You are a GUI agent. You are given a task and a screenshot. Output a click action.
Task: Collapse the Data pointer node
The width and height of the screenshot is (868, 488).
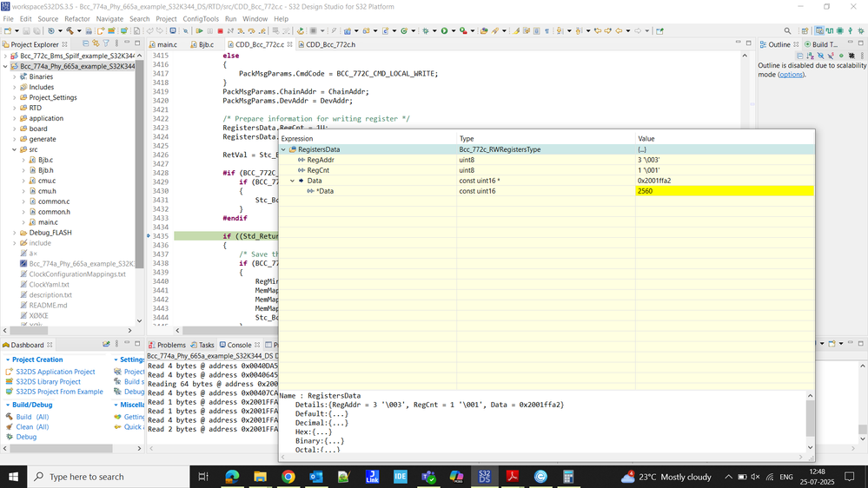tap(292, 181)
